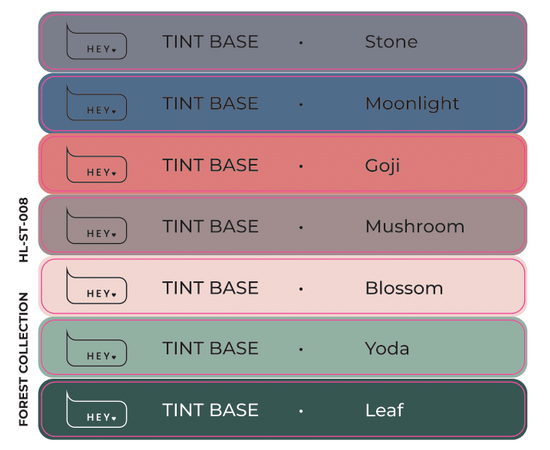Click TINT BASE text on Leaf bar
Image resolution: width=550 pixels, height=450 pixels.
pyautogui.click(x=210, y=410)
